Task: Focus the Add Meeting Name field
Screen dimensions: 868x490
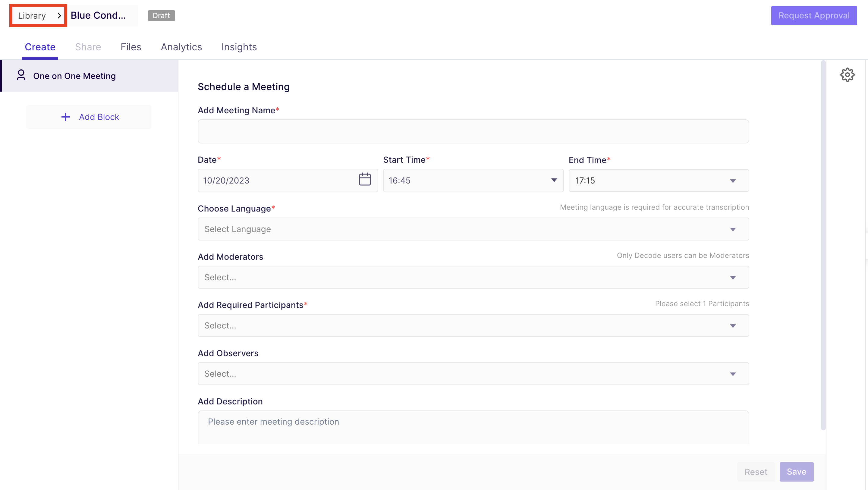Action: (473, 131)
